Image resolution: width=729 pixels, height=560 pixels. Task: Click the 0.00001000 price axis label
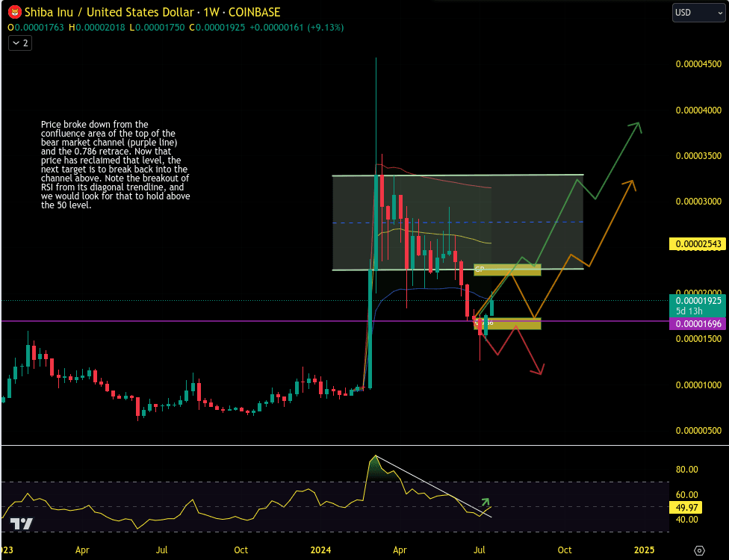[x=698, y=385]
